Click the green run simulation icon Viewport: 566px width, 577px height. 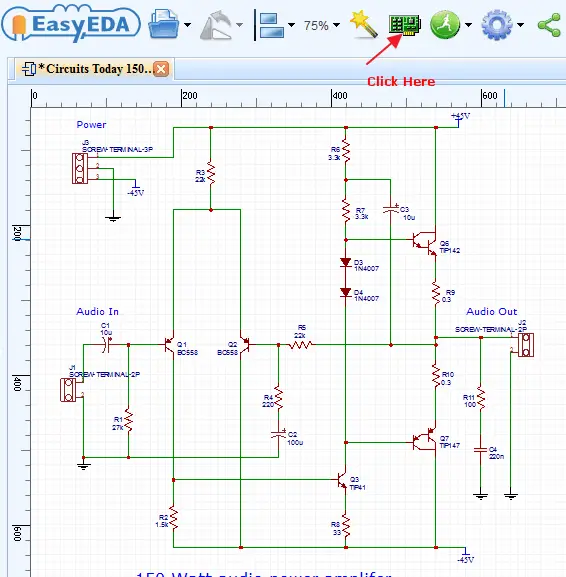click(445, 25)
